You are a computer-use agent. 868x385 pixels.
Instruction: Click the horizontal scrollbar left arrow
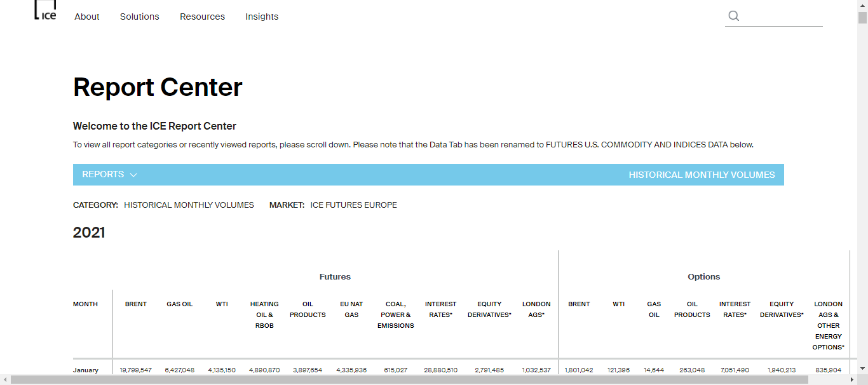pyautogui.click(x=5, y=379)
